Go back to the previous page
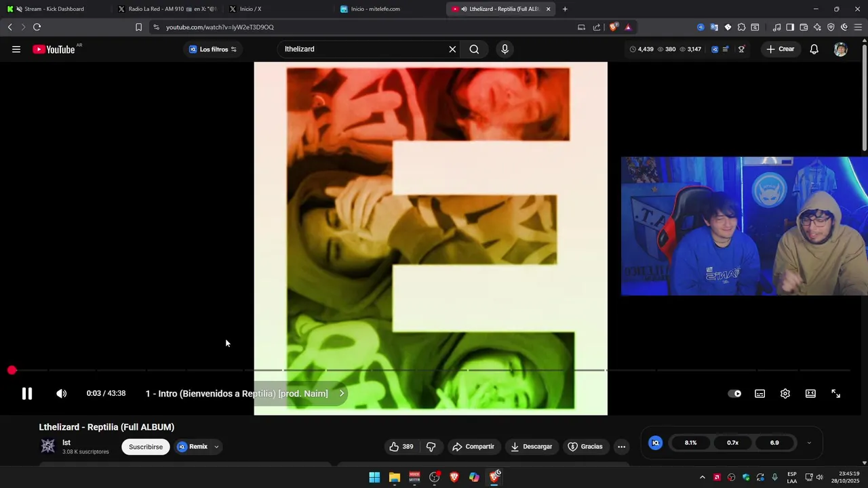The height and width of the screenshot is (488, 868). click(9, 27)
